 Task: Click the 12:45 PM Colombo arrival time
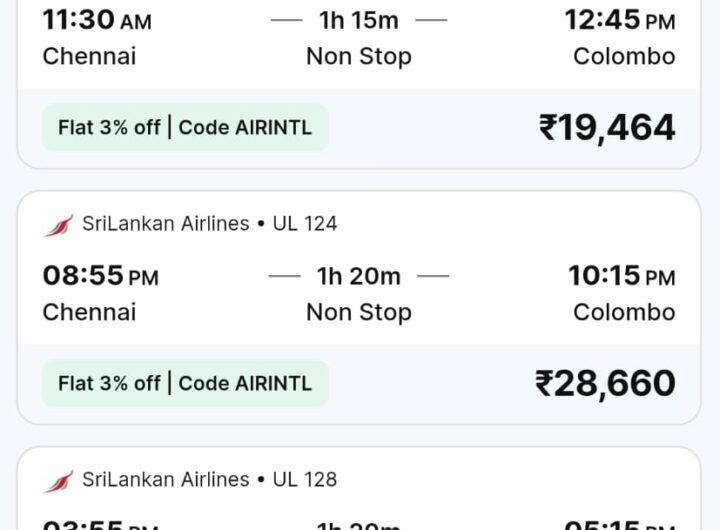click(619, 20)
